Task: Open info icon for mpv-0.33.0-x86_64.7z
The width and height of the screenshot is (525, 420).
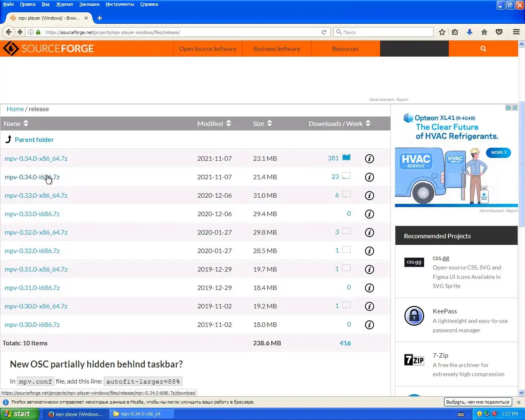Action: [370, 196]
